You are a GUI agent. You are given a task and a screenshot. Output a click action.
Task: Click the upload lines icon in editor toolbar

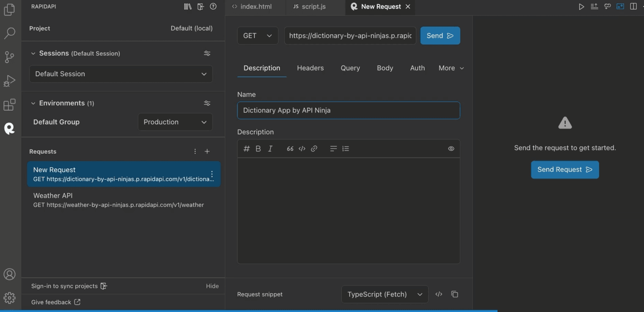pos(594,7)
